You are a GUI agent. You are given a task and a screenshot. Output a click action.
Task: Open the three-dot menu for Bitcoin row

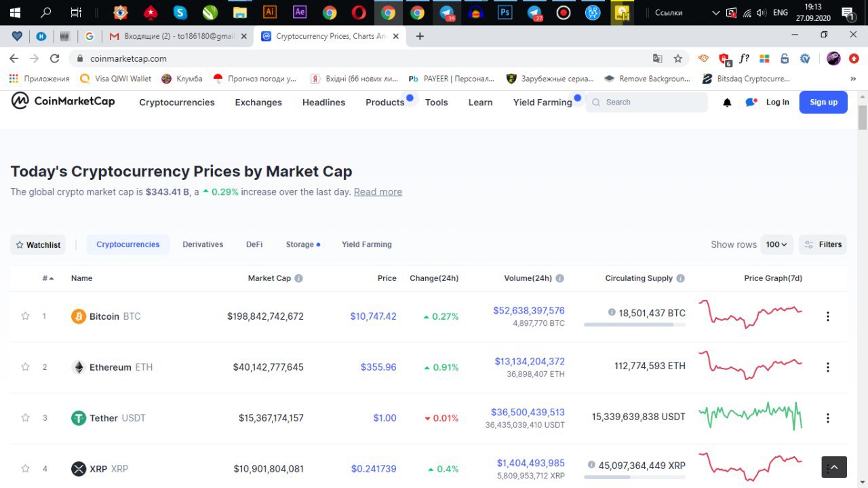[827, 316]
